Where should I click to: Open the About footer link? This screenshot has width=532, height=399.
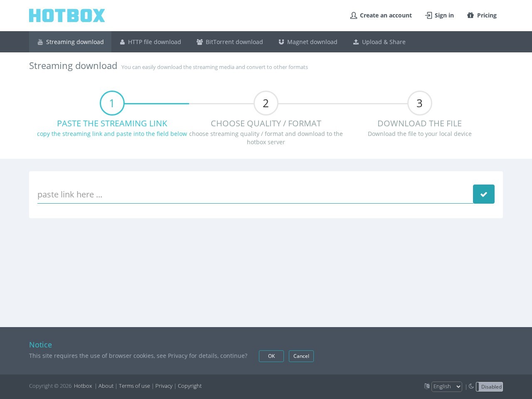(x=106, y=386)
